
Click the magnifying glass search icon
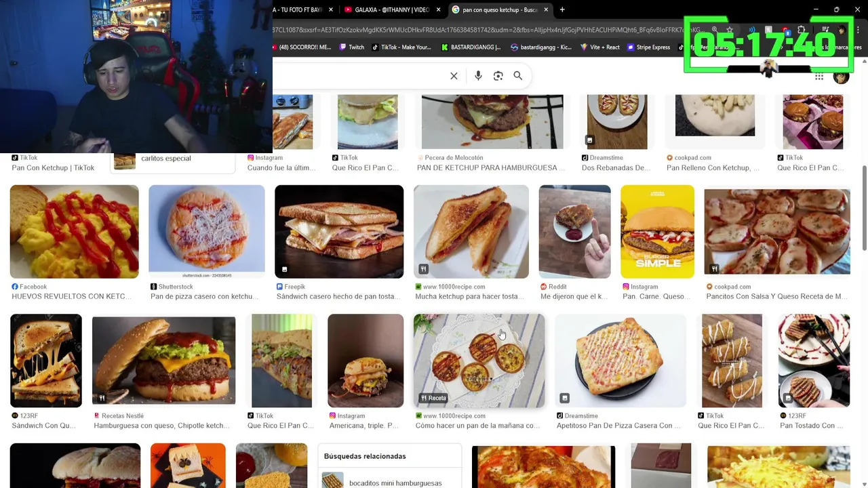tap(517, 76)
